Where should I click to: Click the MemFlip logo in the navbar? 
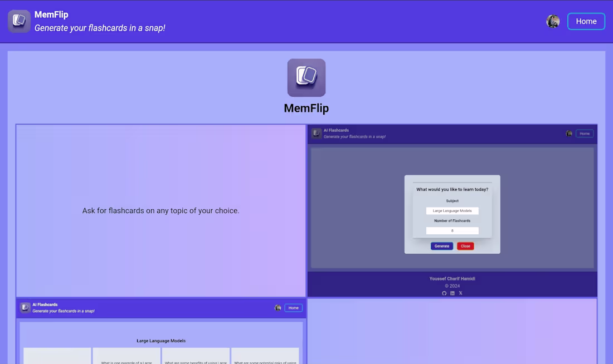pos(18,21)
